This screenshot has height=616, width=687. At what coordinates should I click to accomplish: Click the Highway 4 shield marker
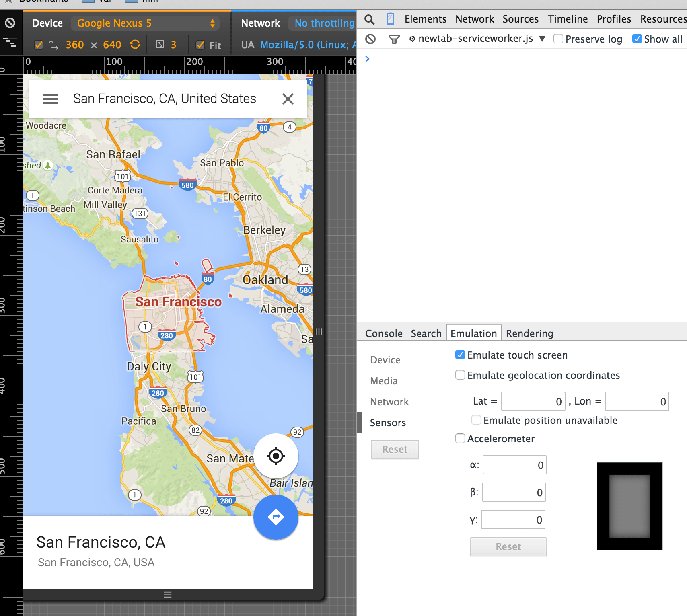click(290, 127)
